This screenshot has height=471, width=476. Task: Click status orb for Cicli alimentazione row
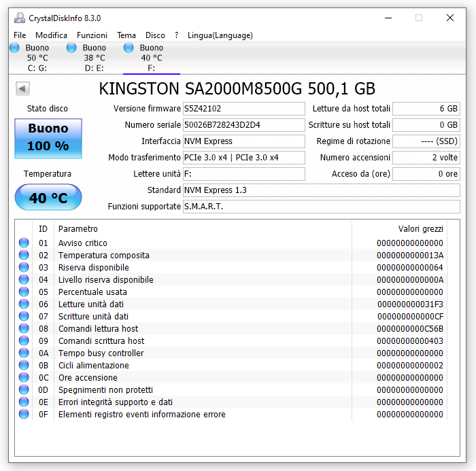click(24, 365)
